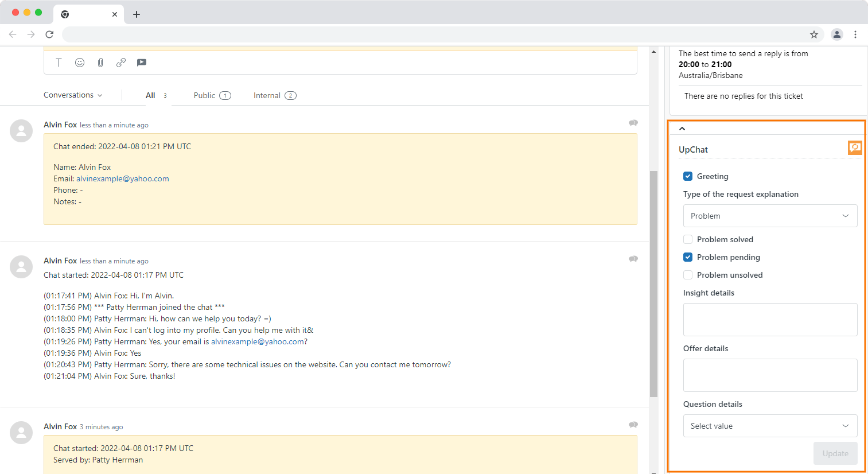
Task: Click Alvin Fox avatar on chat transcript message
Action: point(21,267)
